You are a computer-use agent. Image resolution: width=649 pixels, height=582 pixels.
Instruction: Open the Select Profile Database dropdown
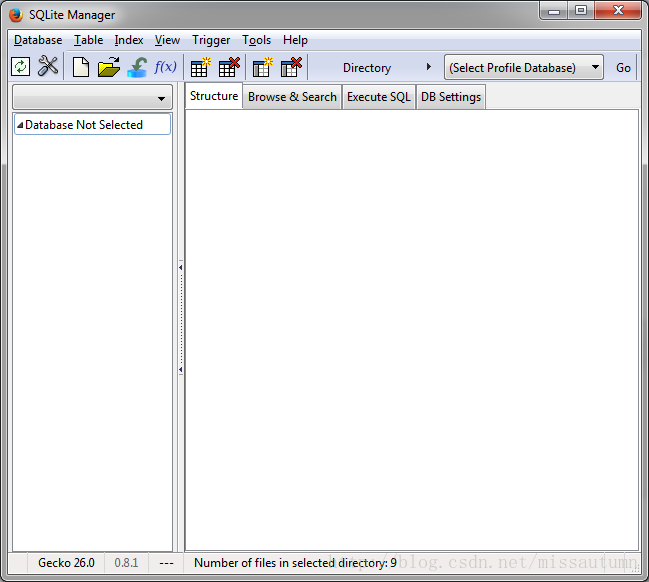524,67
